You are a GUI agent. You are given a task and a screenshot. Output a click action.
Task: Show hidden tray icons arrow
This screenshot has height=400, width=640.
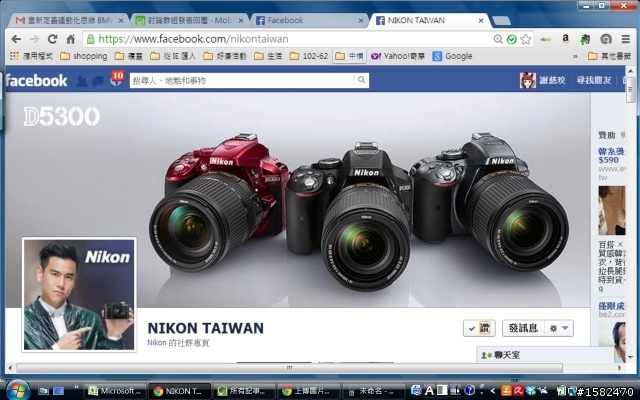tap(493, 391)
